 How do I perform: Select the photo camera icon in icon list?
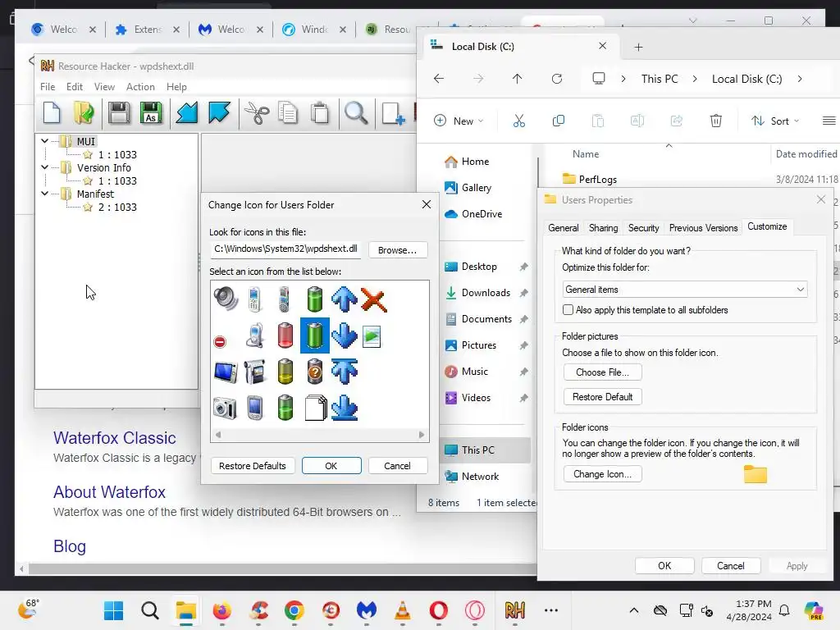225,409
